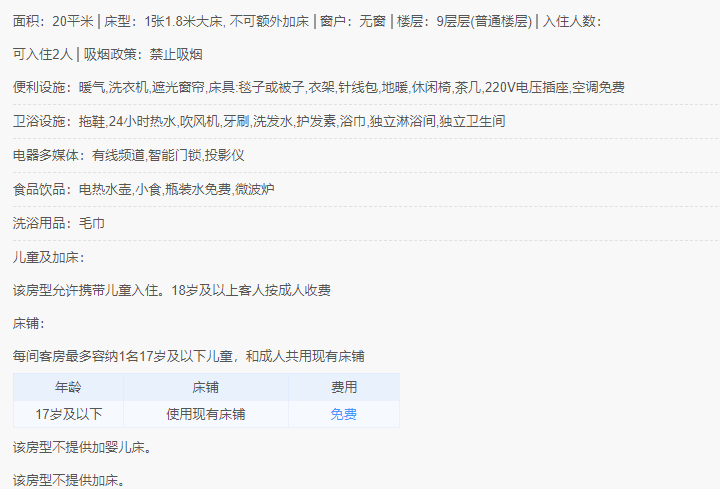Click the 电器多媒体 label
The height and width of the screenshot is (489, 720).
click(46, 155)
